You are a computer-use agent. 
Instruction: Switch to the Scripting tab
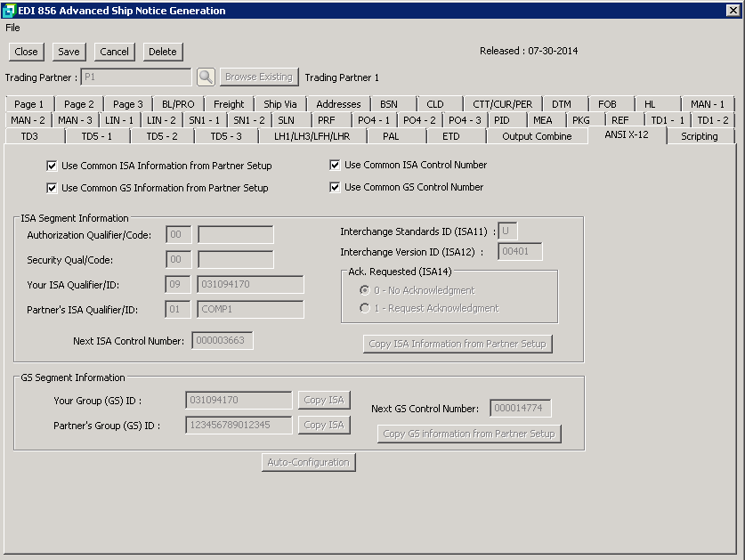699,136
